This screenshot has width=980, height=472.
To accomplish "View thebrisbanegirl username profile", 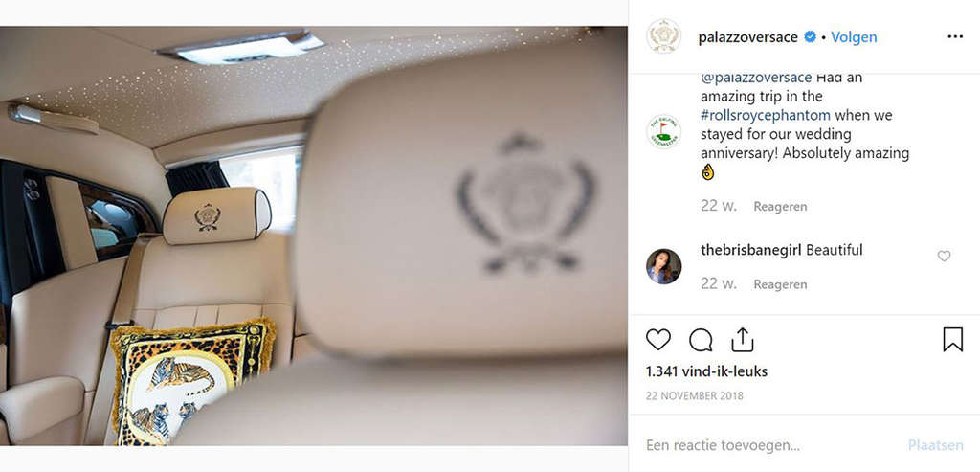I will (751, 250).
